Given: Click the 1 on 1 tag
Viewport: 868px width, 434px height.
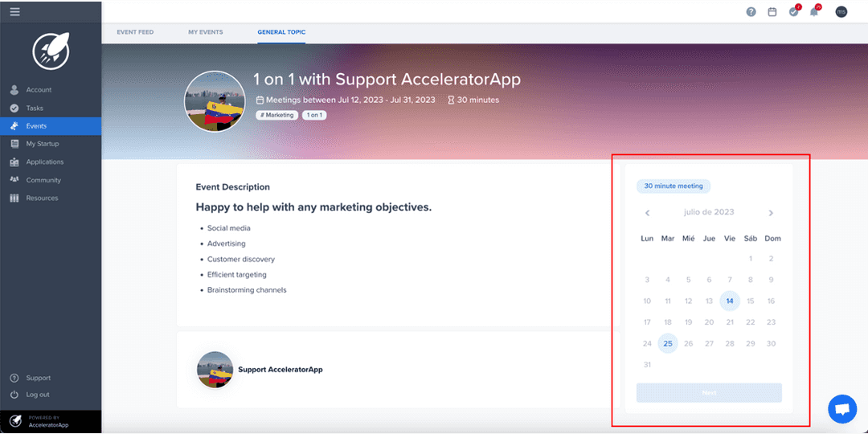Looking at the screenshot, I should tap(314, 115).
